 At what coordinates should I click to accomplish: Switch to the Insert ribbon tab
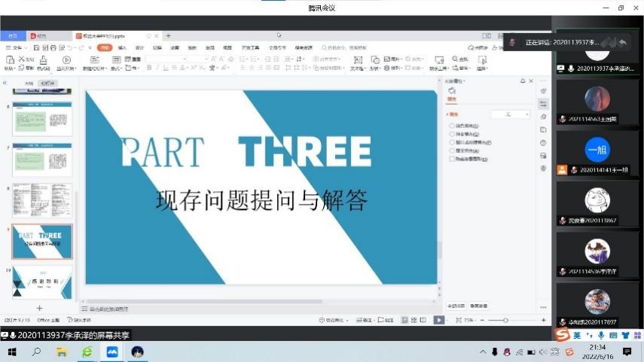point(121,47)
